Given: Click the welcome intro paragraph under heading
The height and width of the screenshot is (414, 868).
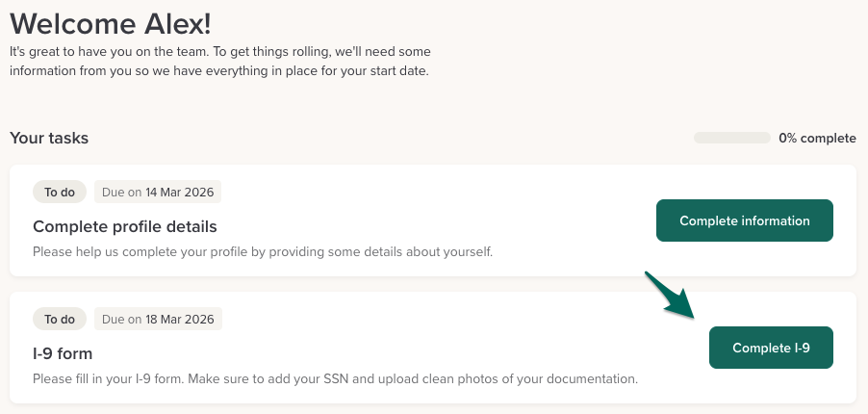Looking at the screenshot, I should [220, 61].
